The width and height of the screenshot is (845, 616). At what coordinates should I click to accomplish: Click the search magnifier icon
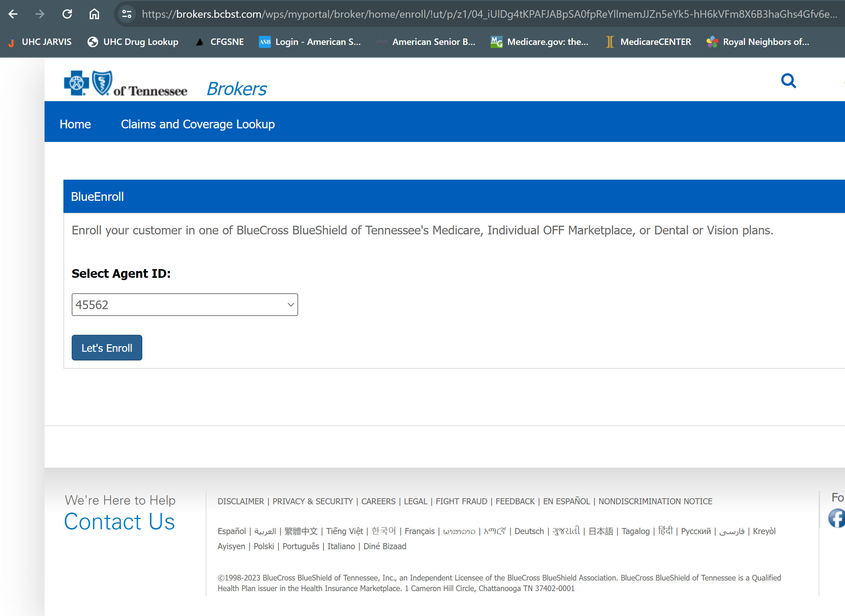(x=788, y=81)
